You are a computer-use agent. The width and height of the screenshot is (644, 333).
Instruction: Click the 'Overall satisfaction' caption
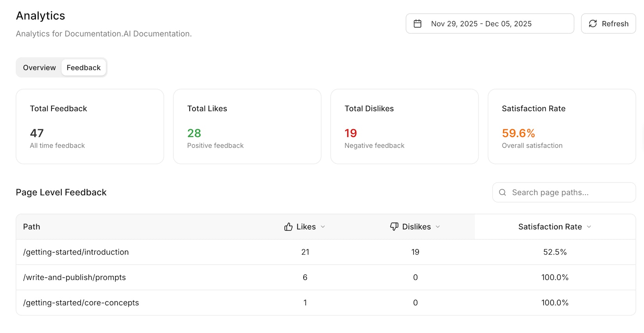(x=532, y=145)
